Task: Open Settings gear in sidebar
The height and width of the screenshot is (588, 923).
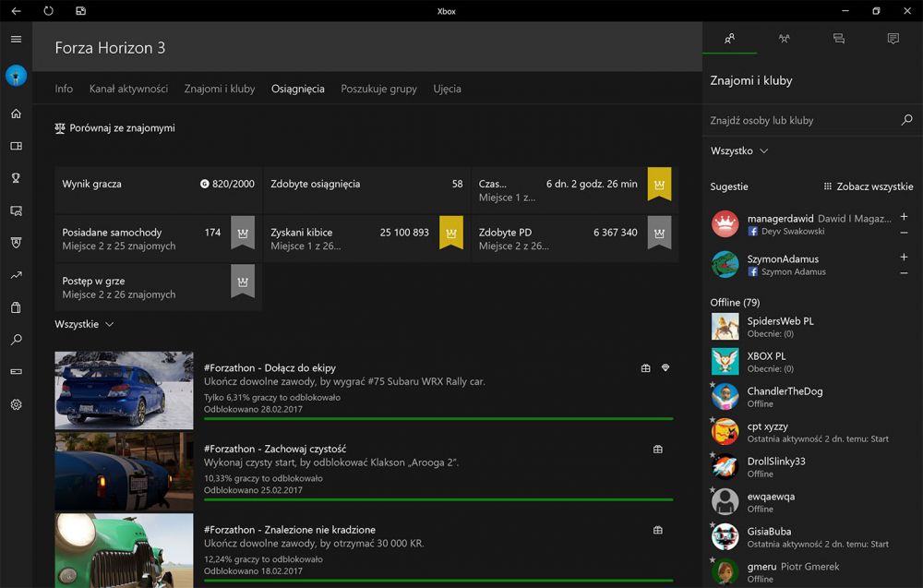Action: (16, 404)
